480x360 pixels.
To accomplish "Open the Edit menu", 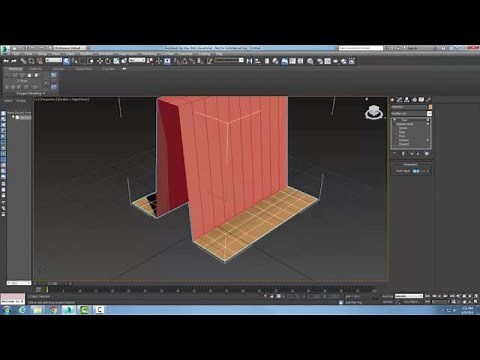I will tap(17, 54).
